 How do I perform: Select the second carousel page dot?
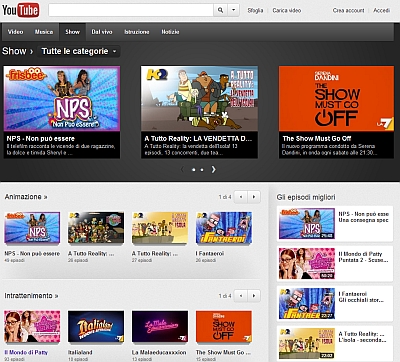pyautogui.click(x=202, y=170)
